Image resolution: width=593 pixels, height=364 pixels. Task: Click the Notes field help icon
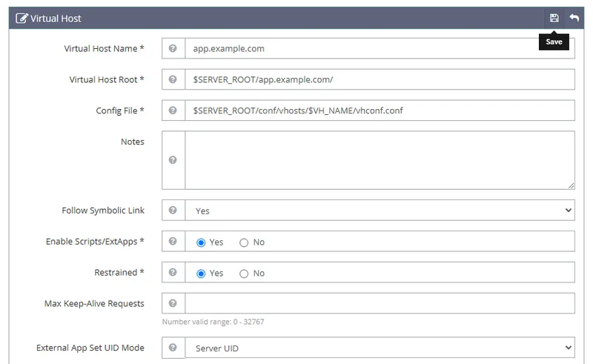pos(173,160)
